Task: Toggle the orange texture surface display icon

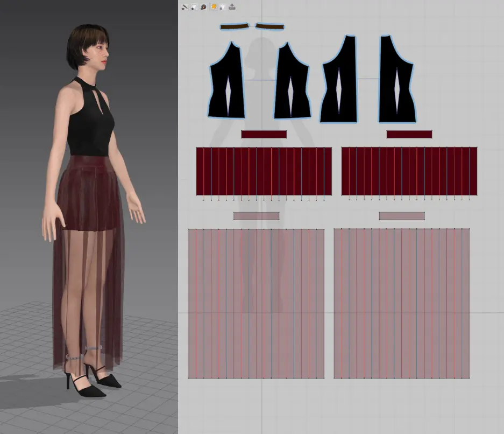Action: (x=213, y=7)
